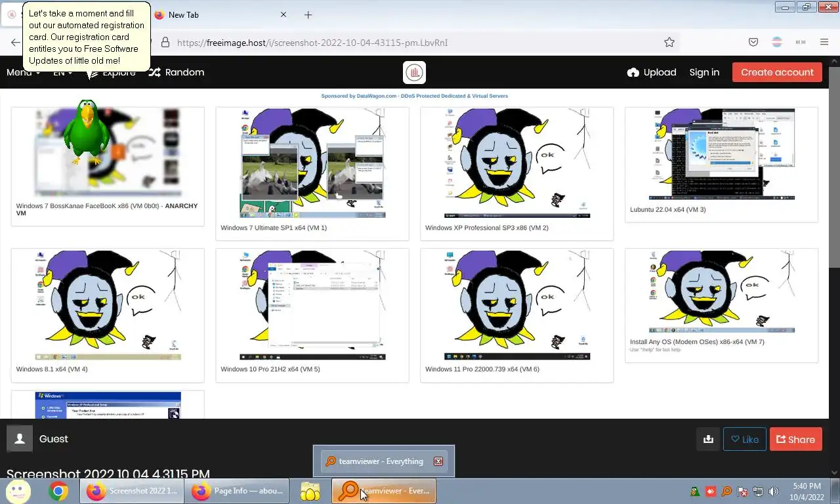The height and width of the screenshot is (504, 840).
Task: Open the Windows 11 Pro 22000.739 thumbnail
Action: 517,305
